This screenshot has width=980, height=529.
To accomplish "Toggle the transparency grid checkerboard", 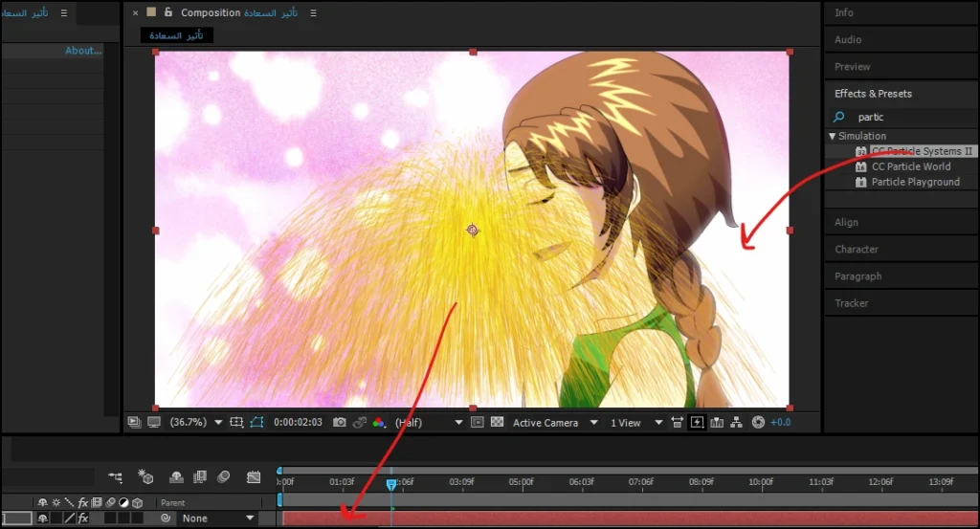I will coord(497,422).
